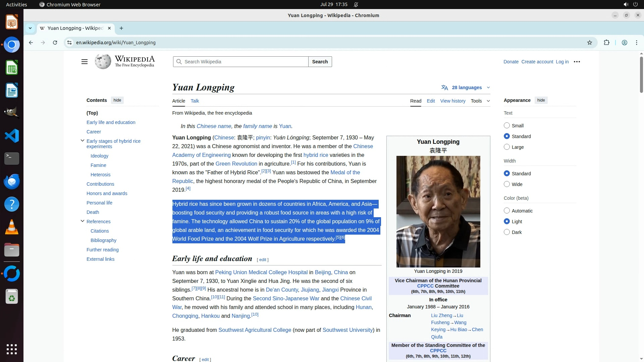Open the View history tab

click(x=452, y=101)
